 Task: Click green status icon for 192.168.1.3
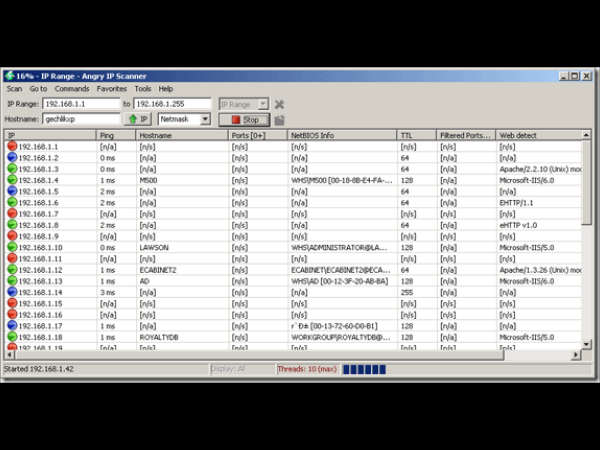click(x=12, y=169)
